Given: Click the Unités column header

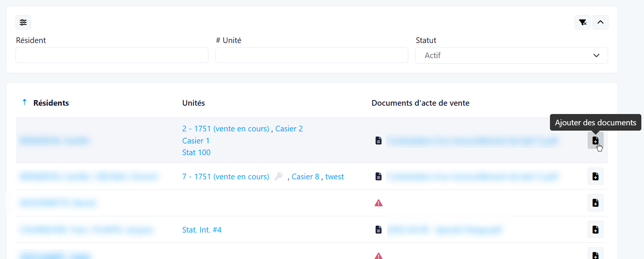Looking at the screenshot, I should [193, 103].
